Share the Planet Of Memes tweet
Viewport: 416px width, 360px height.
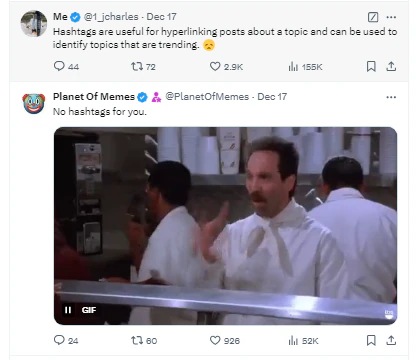(x=391, y=340)
